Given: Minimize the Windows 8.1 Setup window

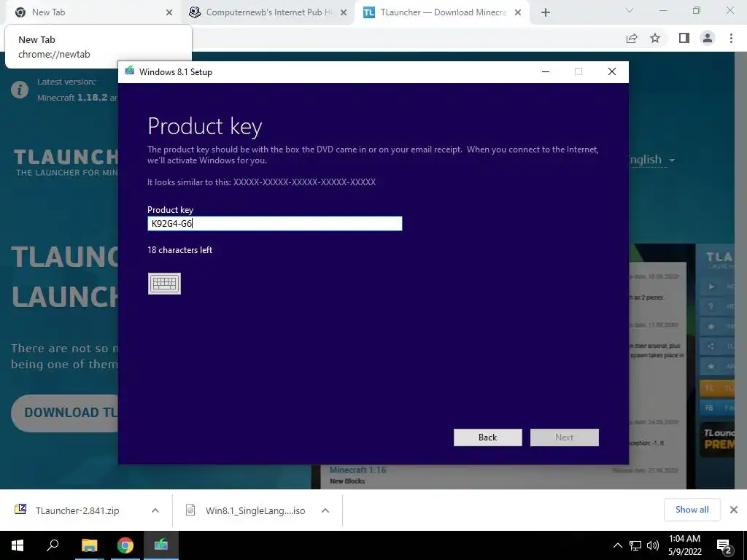Looking at the screenshot, I should (x=546, y=71).
